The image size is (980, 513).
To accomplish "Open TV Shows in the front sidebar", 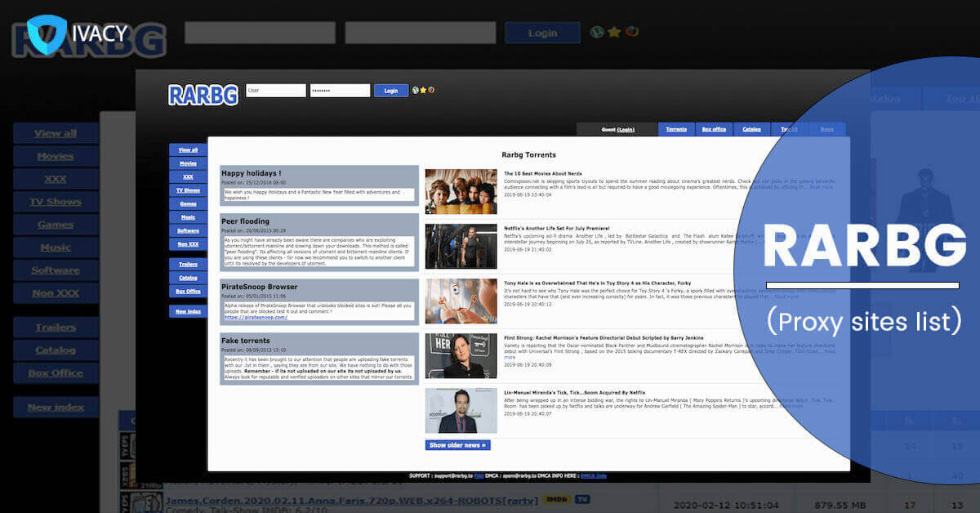I will click(188, 190).
